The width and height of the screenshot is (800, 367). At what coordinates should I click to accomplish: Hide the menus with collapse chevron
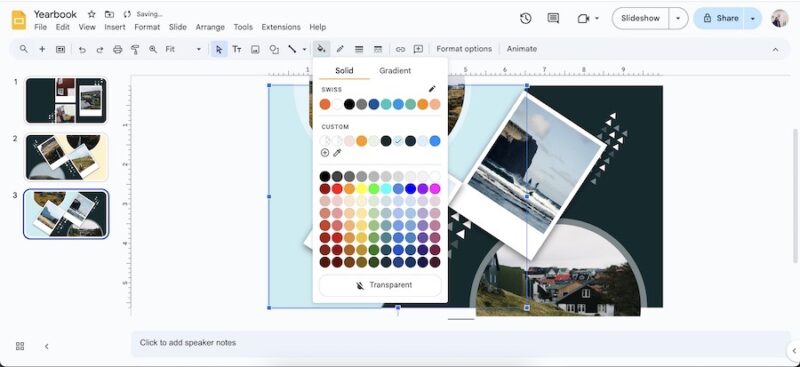tap(776, 50)
